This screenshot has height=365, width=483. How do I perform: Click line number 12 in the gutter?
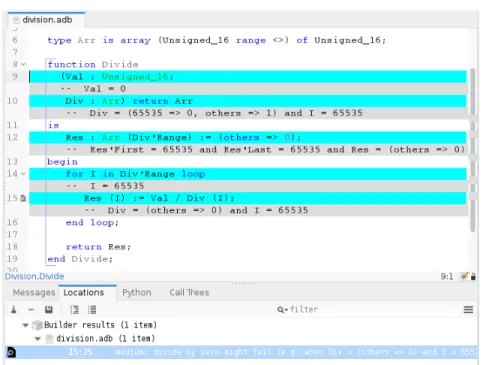(12, 137)
